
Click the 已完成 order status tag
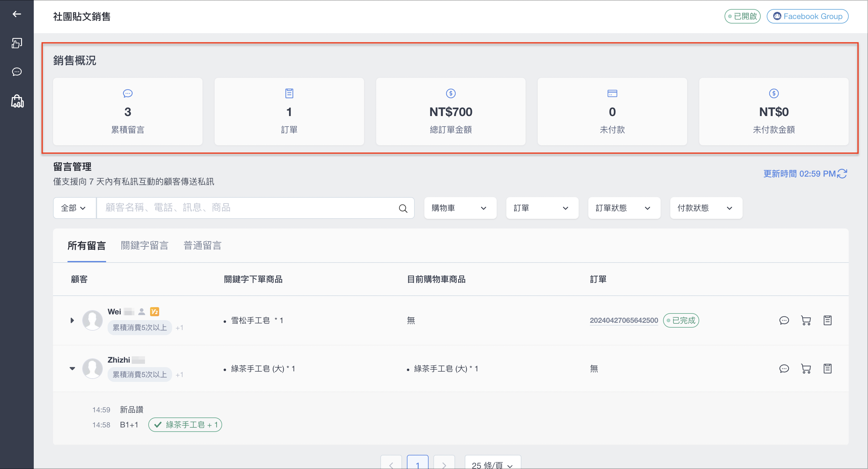[681, 320]
